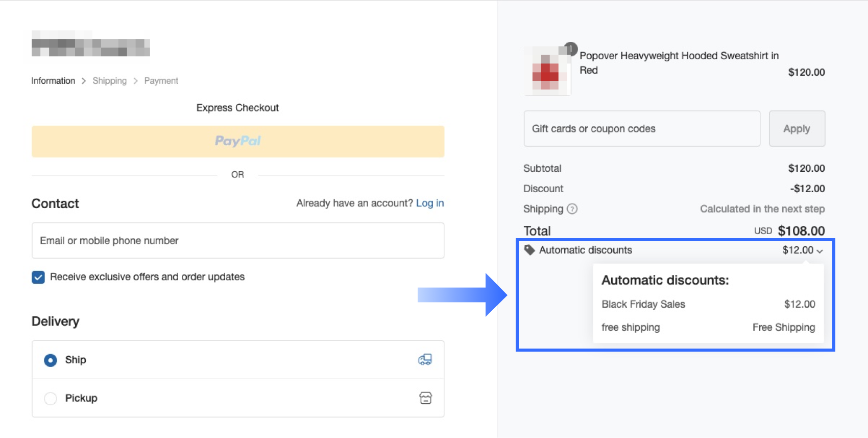The height and width of the screenshot is (438, 868).
Task: Click the store pickup icon
Action: point(425,398)
